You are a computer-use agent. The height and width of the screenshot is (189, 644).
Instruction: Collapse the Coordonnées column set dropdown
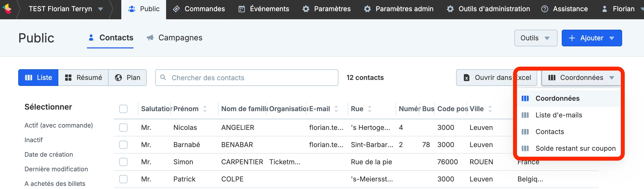(581, 78)
